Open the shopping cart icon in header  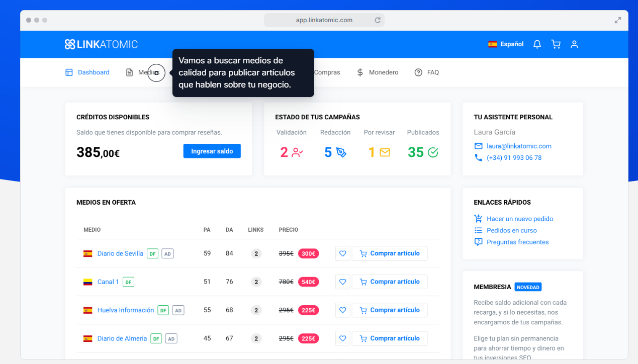(x=556, y=44)
